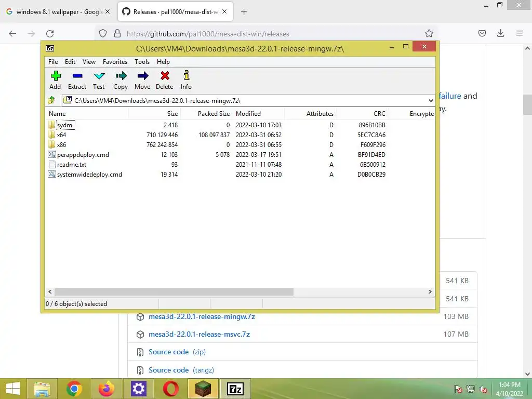Image resolution: width=532 pixels, height=399 pixels.
Task: Click the horizontal scrollbar left arrow
Action: click(x=50, y=292)
